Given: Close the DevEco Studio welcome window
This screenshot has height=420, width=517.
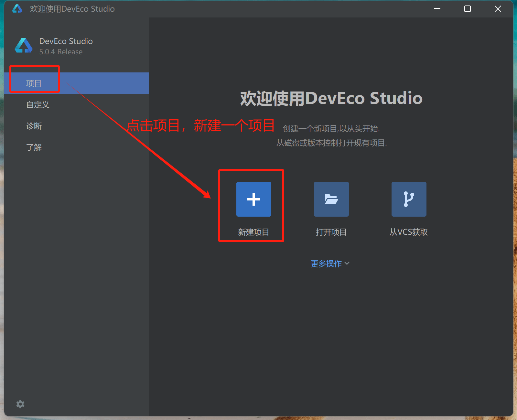Looking at the screenshot, I should 498,9.
